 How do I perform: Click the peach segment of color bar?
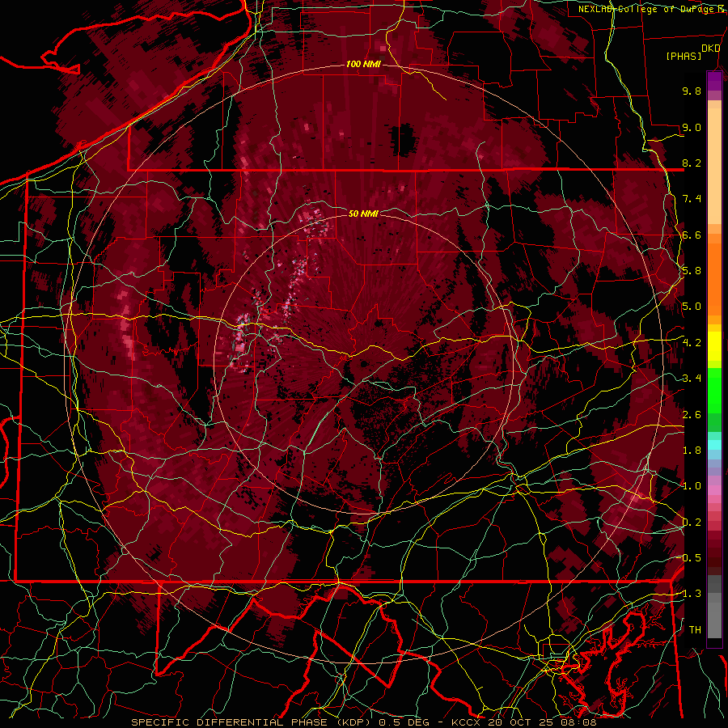714,163
